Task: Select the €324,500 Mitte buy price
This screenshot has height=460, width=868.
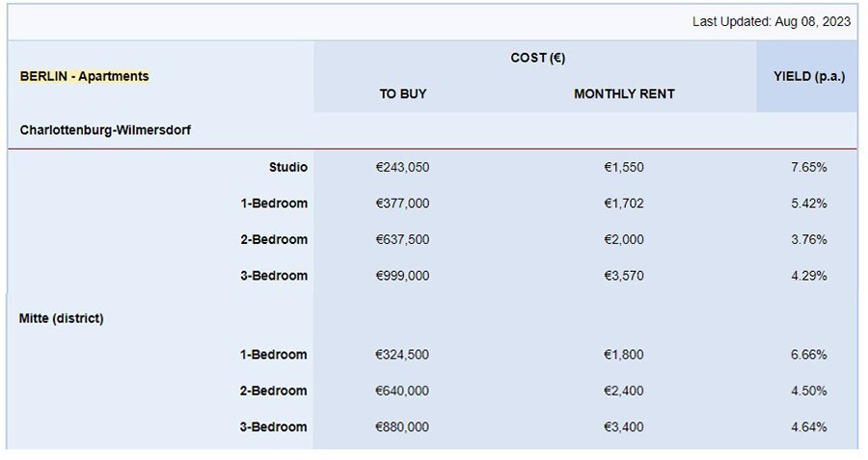Action: click(x=402, y=355)
